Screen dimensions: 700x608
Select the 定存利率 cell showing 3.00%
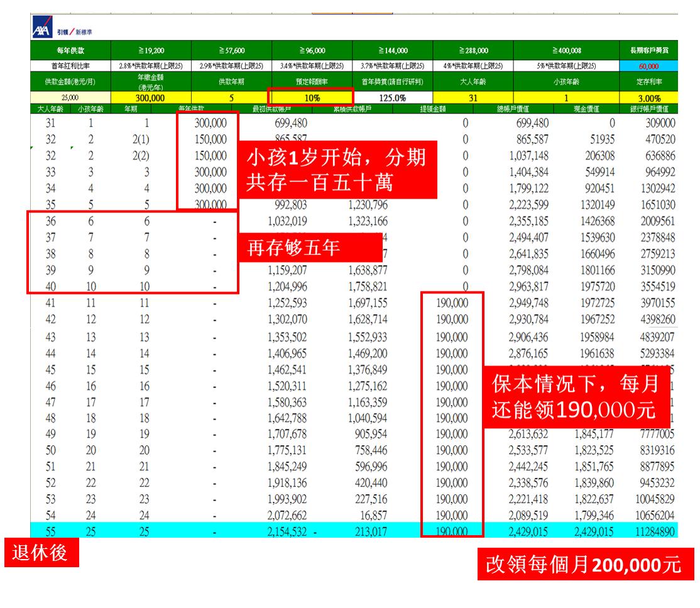pos(649,98)
